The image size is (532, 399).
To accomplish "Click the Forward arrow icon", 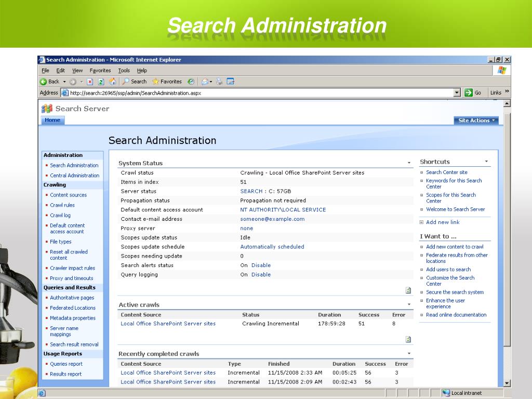I will (x=73, y=82).
